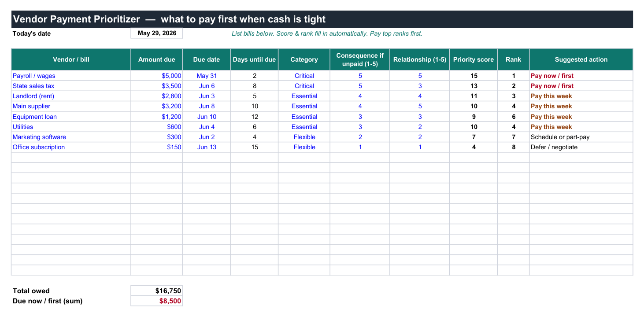
Task: Select days until due value 15
Action: 254,147
